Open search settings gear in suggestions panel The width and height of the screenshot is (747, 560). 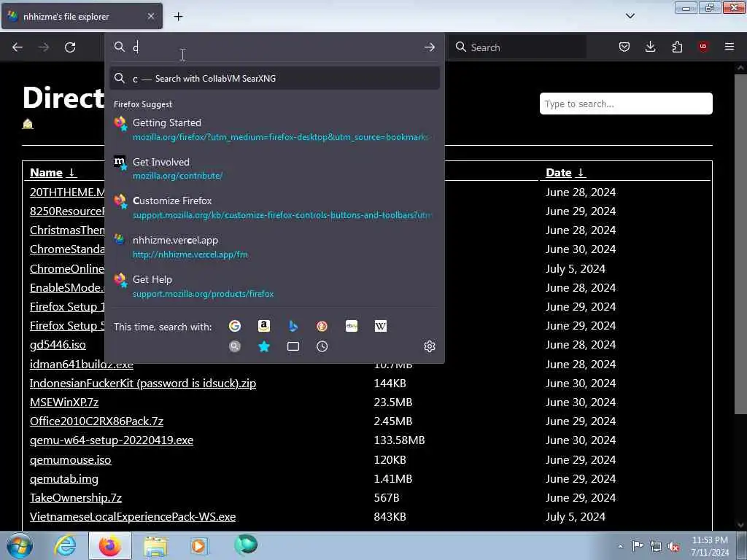click(429, 346)
